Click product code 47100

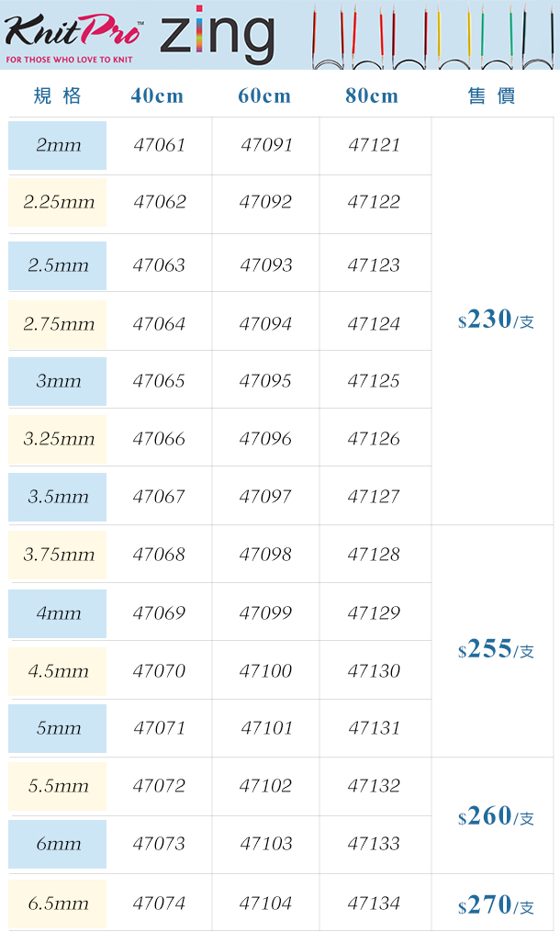(x=265, y=671)
